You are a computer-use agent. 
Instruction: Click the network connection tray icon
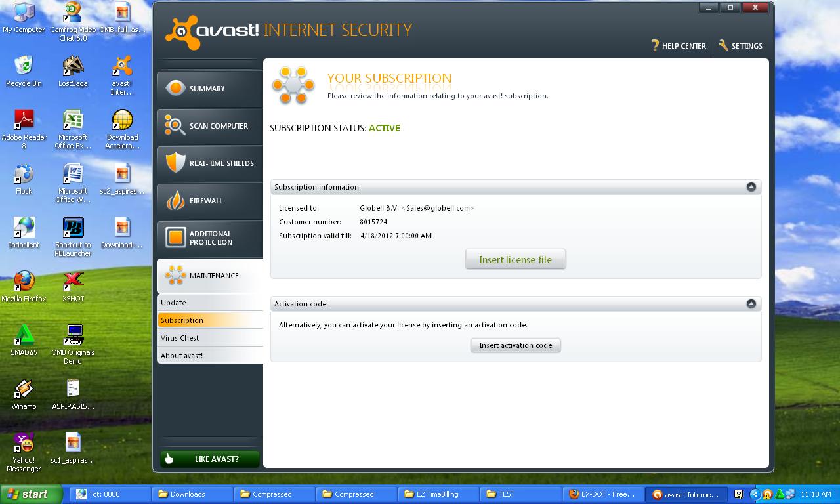click(790, 494)
